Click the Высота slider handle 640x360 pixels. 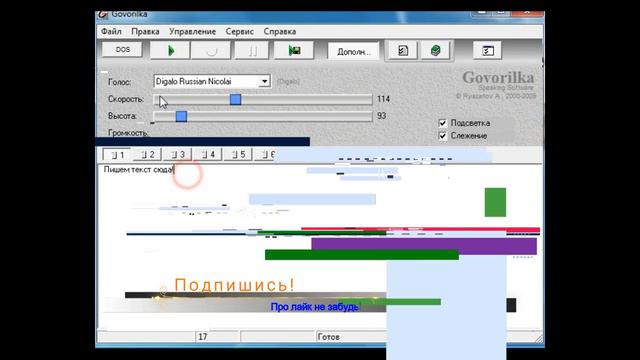(181, 116)
